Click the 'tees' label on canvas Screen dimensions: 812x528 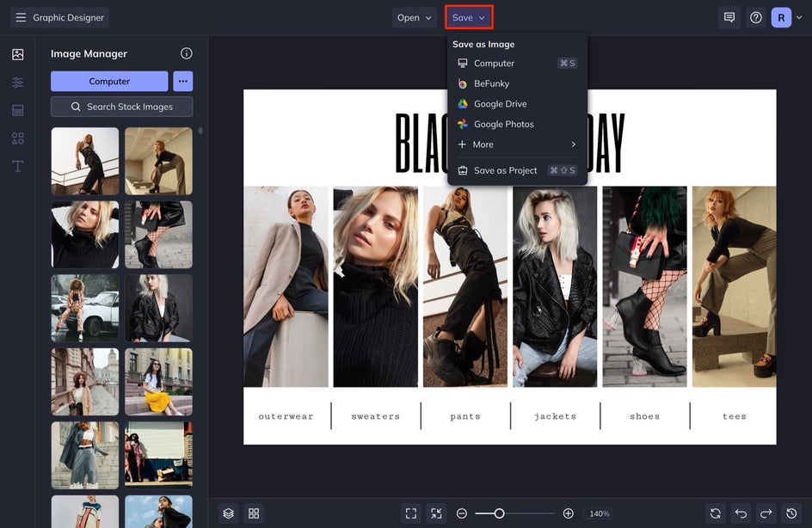coord(735,416)
